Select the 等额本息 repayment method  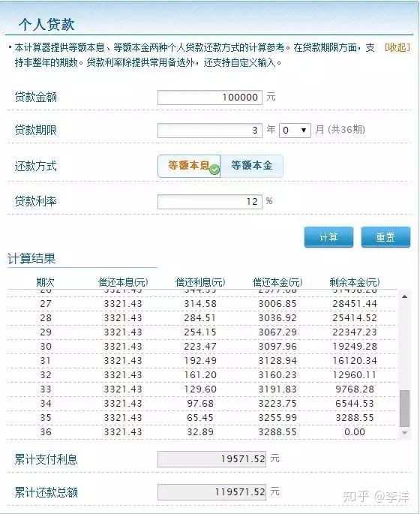point(189,166)
